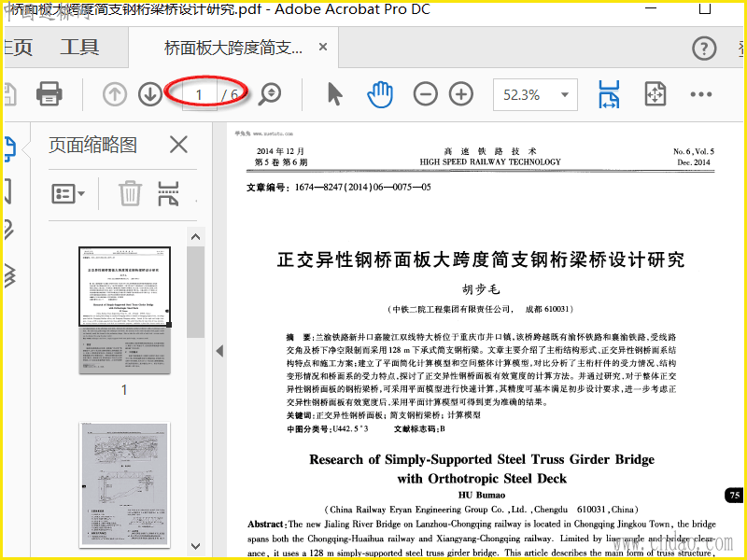
Task: Switch to 工具 tab
Action: pos(79,48)
